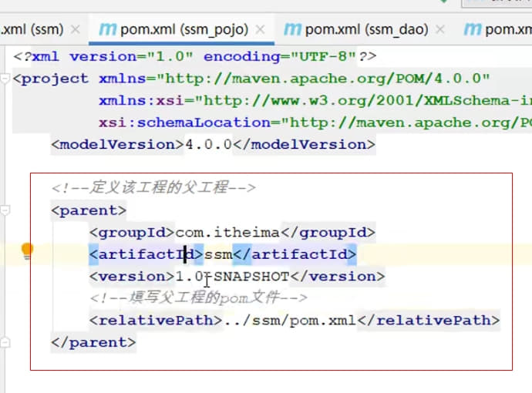The image size is (532, 393).
Task: Click the yellow lightbulb intention icon
Action: point(27,252)
